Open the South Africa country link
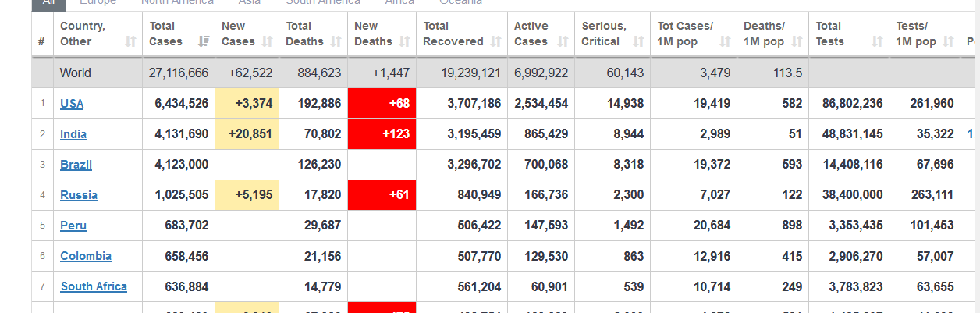Screen dimensions: 980x313 pos(94,286)
